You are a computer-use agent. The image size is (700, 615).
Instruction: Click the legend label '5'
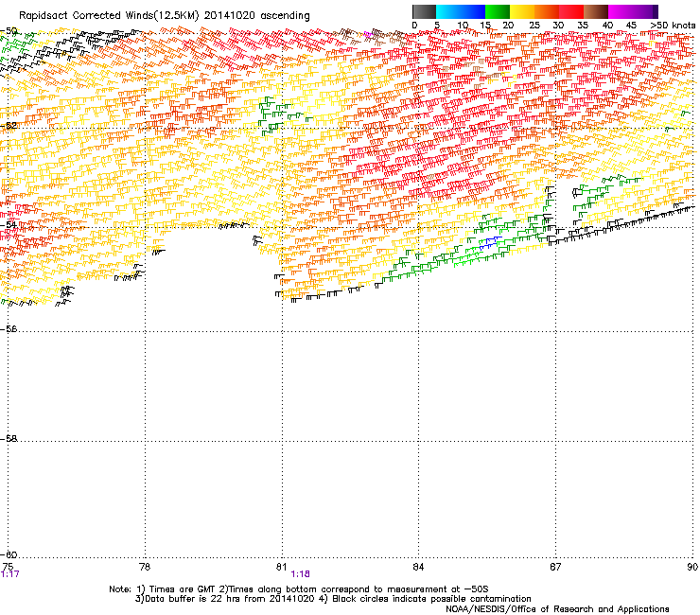click(437, 26)
